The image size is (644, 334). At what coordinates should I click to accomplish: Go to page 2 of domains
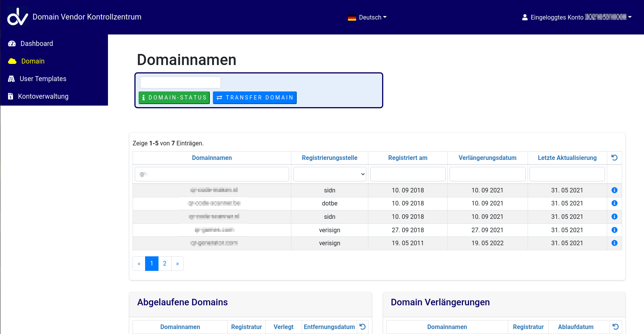point(165,264)
